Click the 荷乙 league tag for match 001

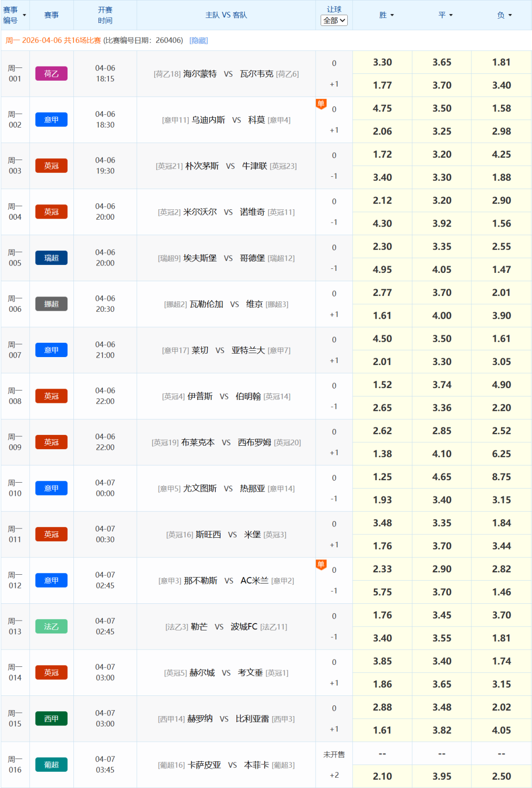click(x=51, y=73)
